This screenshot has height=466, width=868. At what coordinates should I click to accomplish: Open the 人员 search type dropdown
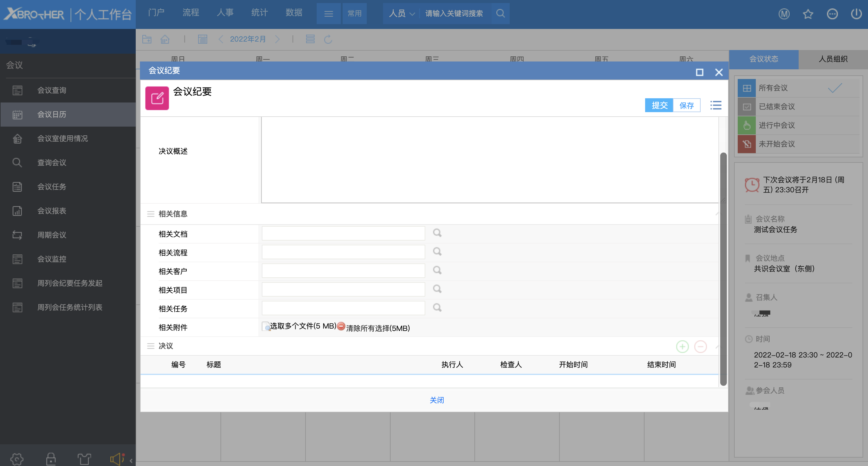point(401,14)
